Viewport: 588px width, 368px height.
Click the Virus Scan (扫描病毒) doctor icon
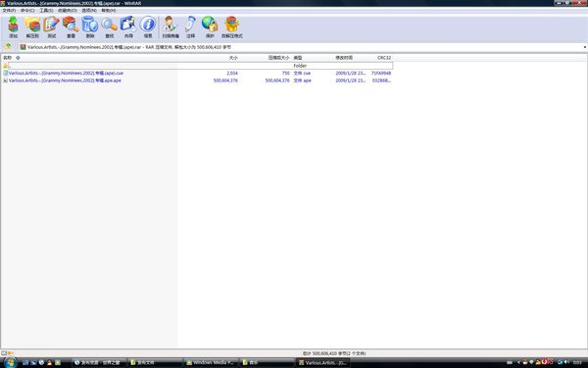tap(171, 27)
